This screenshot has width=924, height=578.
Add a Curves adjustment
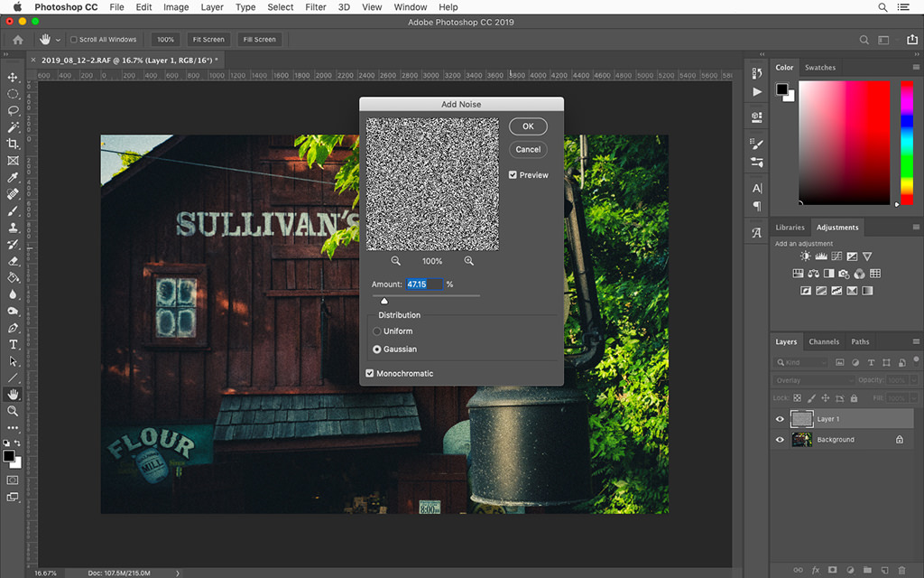pyautogui.click(x=836, y=256)
